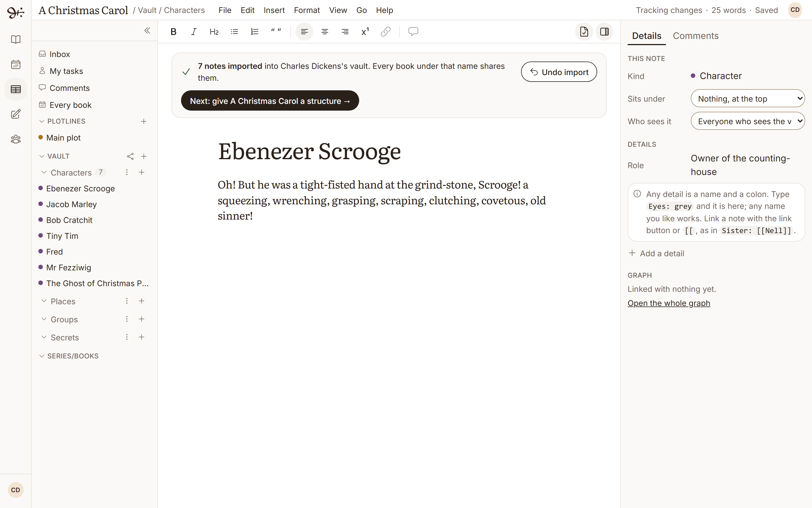
Task: Open the Who sees it dropdown
Action: 748,121
